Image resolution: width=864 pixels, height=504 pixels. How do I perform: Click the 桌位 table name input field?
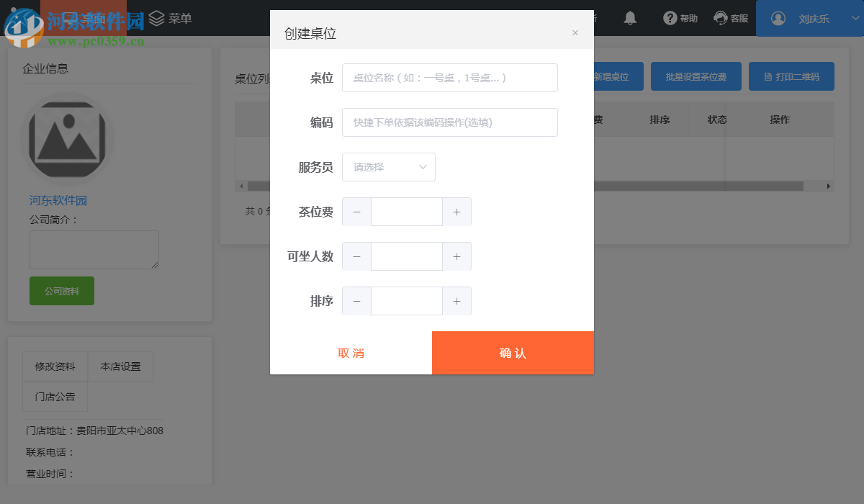pyautogui.click(x=450, y=77)
